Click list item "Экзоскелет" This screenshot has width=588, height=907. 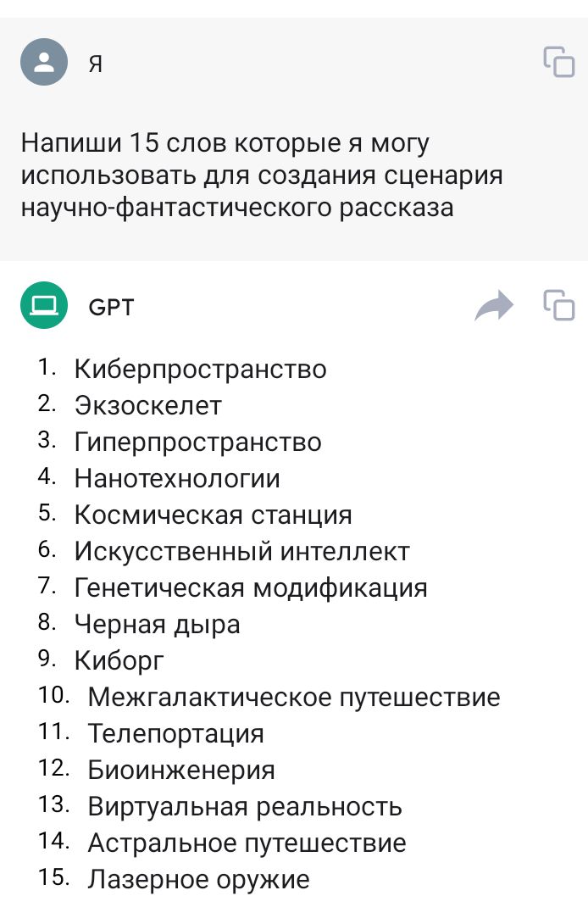[x=147, y=406]
